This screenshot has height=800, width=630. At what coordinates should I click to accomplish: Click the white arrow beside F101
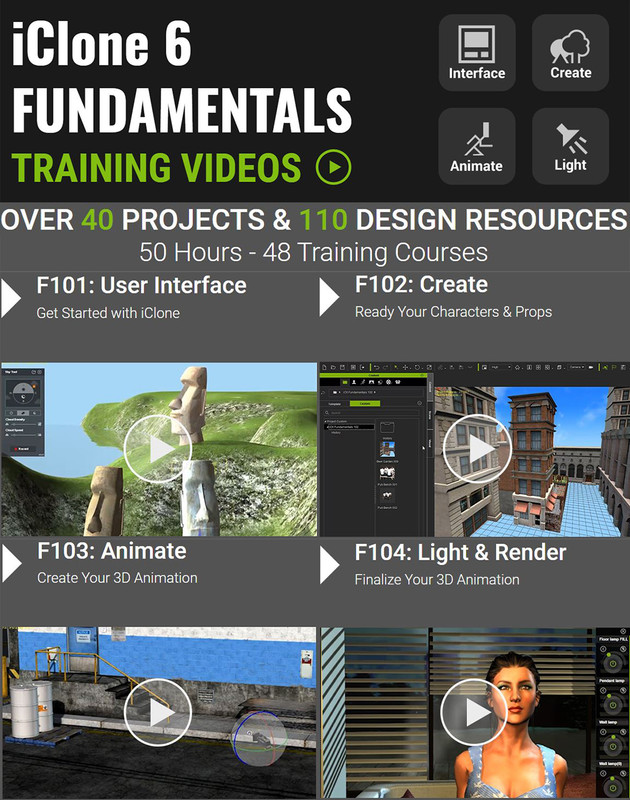11,298
